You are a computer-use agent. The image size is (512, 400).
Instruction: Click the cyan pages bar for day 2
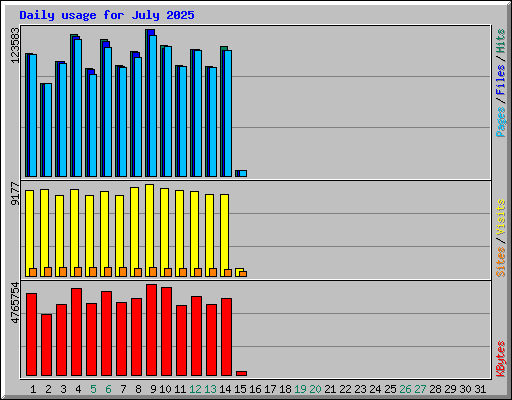[x=48, y=130]
